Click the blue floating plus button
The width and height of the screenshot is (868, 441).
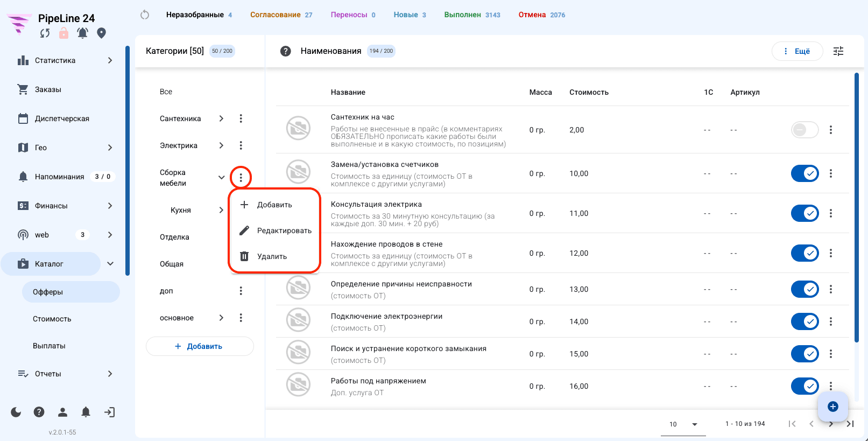833,407
